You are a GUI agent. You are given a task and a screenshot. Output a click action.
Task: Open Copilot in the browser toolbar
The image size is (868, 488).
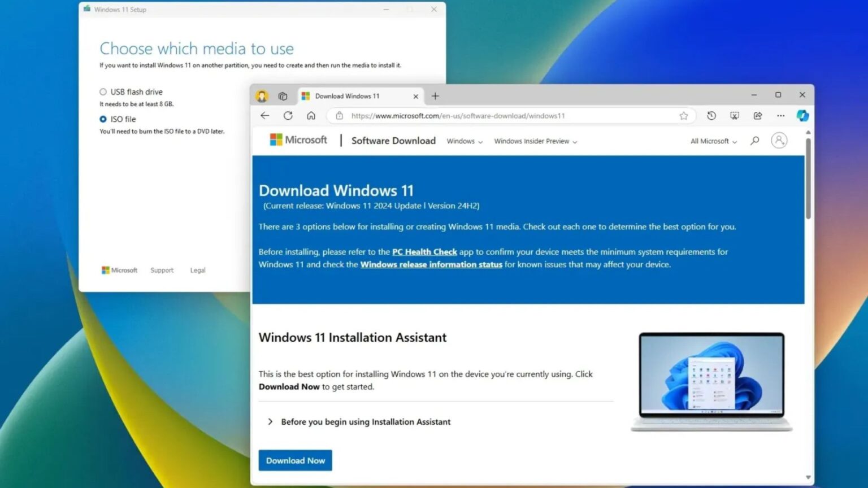point(802,116)
